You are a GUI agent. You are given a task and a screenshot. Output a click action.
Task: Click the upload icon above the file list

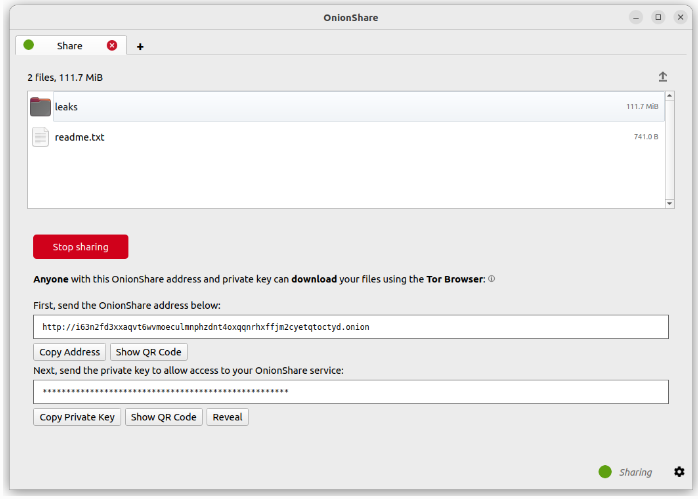662,77
